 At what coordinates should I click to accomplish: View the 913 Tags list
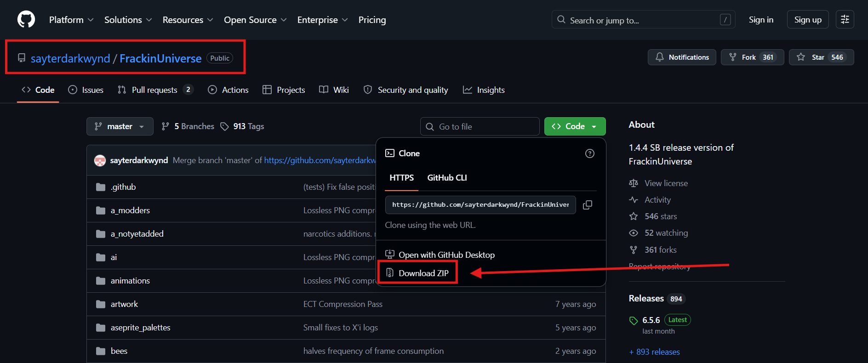(x=242, y=126)
